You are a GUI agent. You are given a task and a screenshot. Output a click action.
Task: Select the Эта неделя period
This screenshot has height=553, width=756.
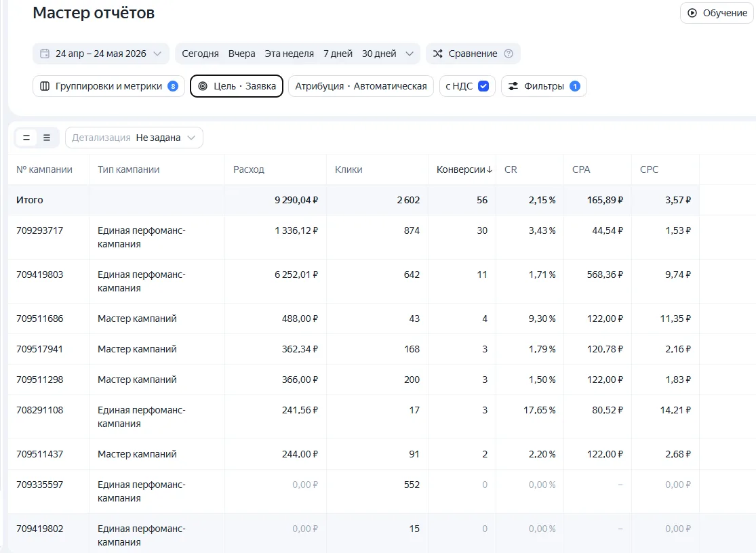pyautogui.click(x=289, y=54)
